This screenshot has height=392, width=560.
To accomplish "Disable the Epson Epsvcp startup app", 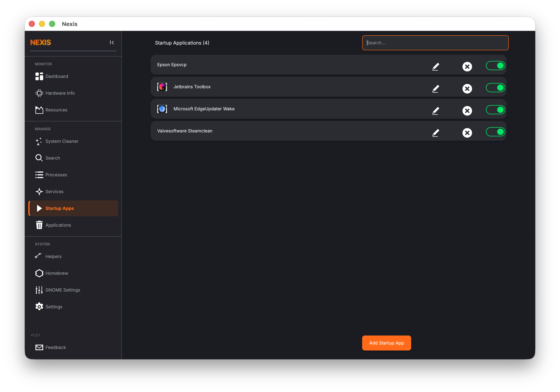I will [x=495, y=65].
